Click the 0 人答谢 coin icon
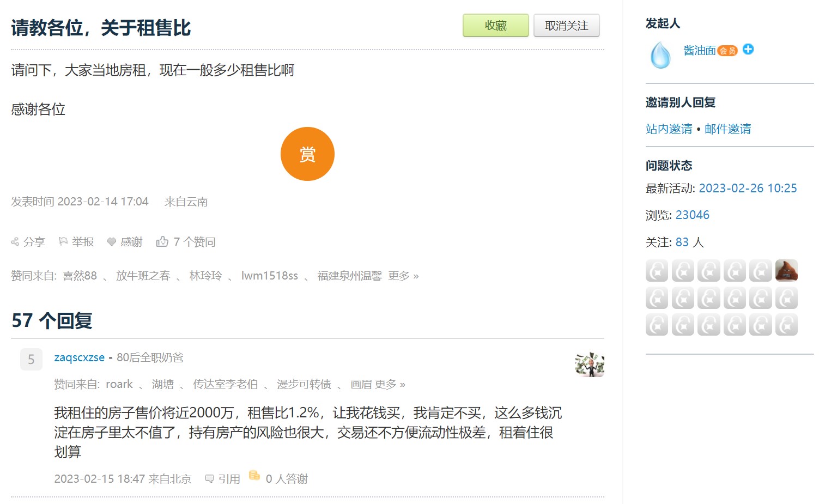 pyautogui.click(x=254, y=476)
